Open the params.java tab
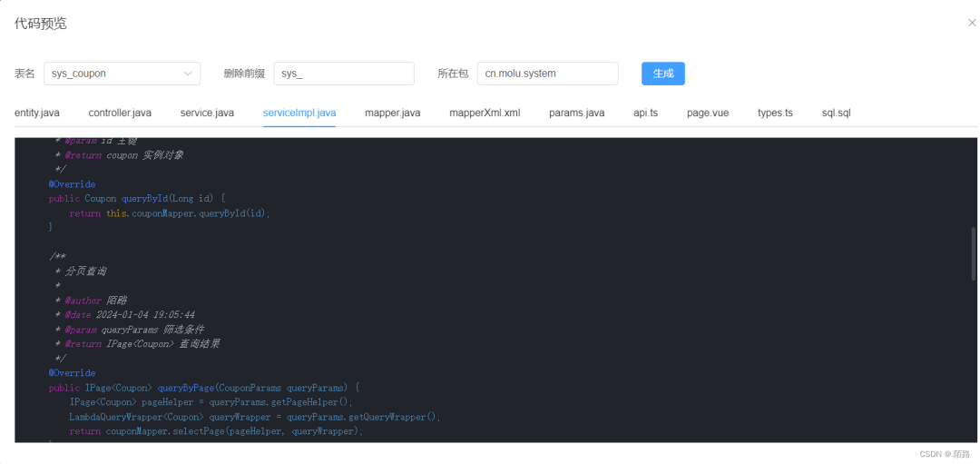The height and width of the screenshot is (464, 980). (x=577, y=114)
